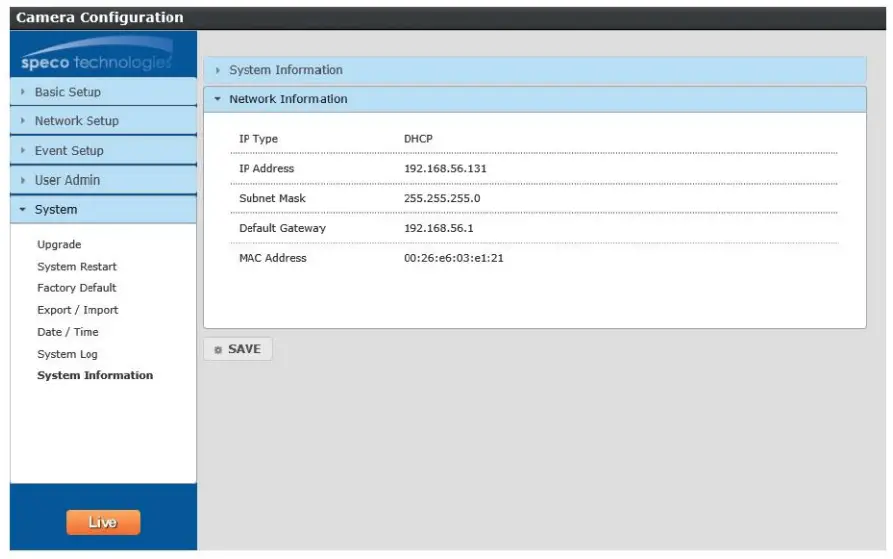Click the IP address 192.168.56.131
Screen dimensions: 893x559
coord(445,168)
